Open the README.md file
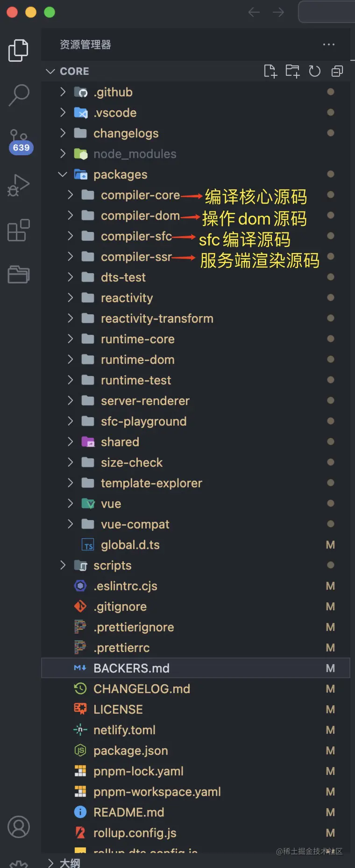355x868 pixels. click(x=128, y=812)
